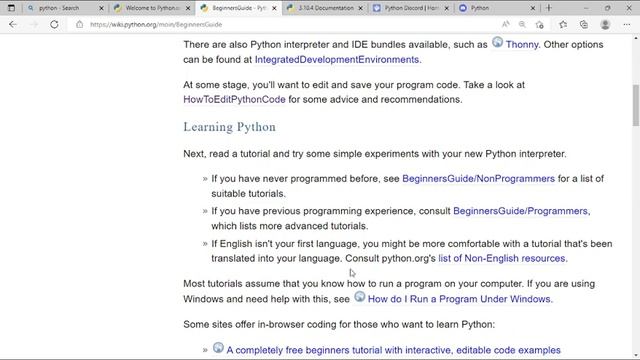
Task: Close the last Python tab
Action: click(x=533, y=8)
